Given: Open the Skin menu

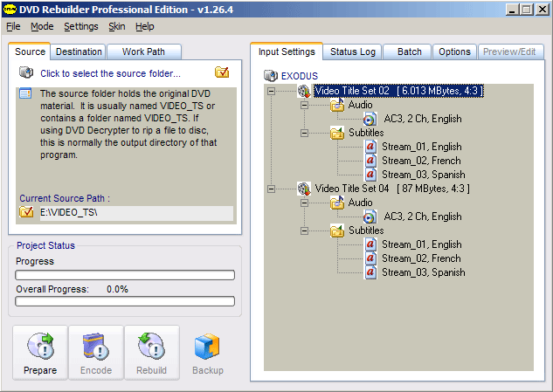Looking at the screenshot, I should 117,26.
